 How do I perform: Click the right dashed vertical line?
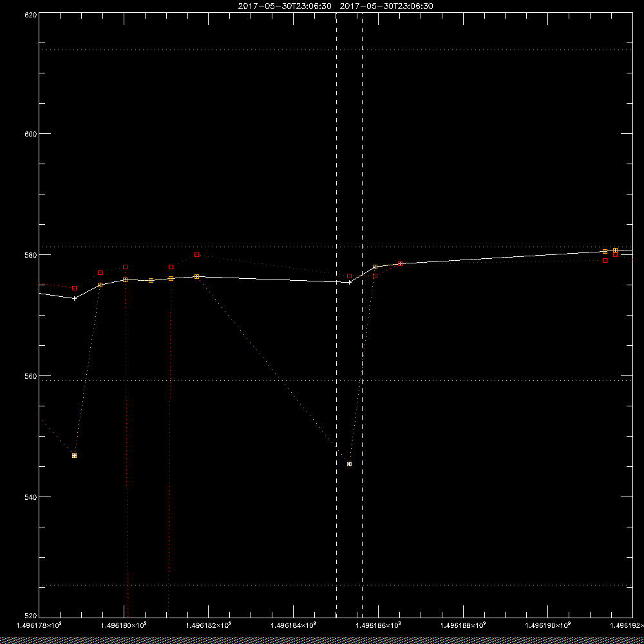pos(362,315)
